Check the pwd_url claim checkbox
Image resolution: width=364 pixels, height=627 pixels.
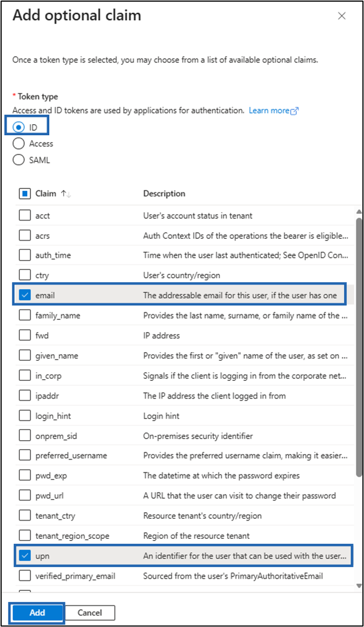pyautogui.click(x=25, y=496)
